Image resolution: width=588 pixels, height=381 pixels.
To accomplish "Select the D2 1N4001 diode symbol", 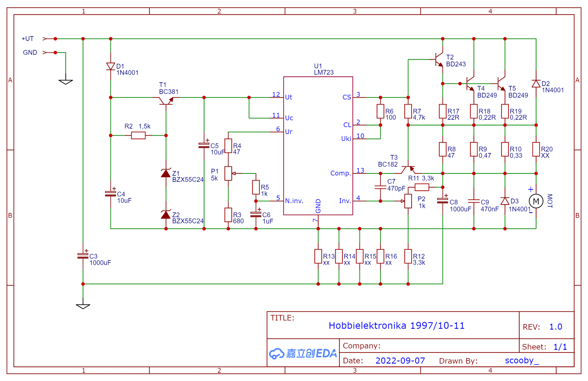I will coord(536,84).
